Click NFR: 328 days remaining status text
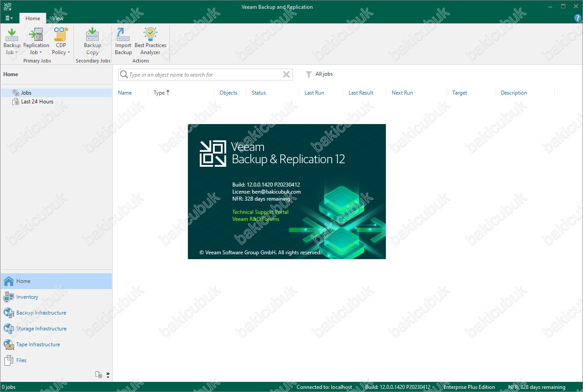 click(x=537, y=387)
